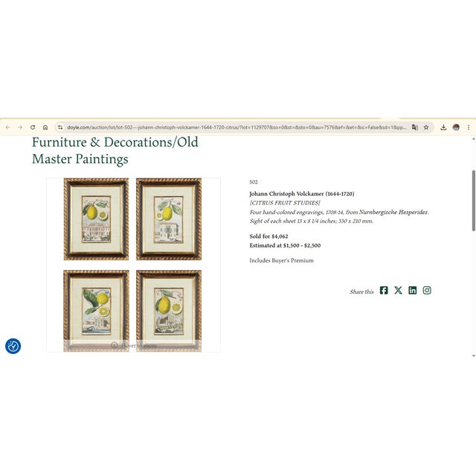
Task: Open the browser downloads icon
Action: 443,127
